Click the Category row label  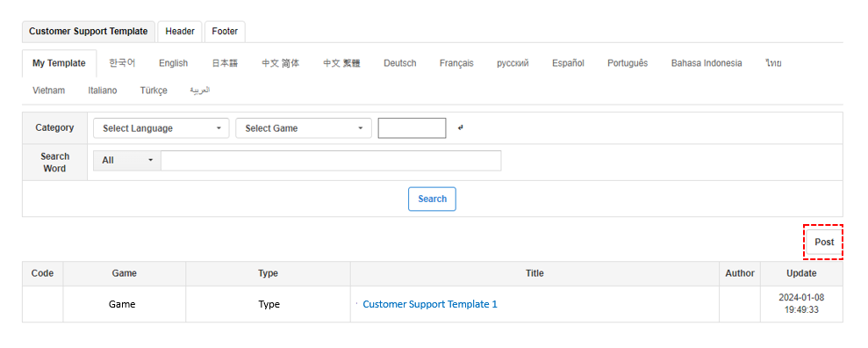tap(54, 128)
